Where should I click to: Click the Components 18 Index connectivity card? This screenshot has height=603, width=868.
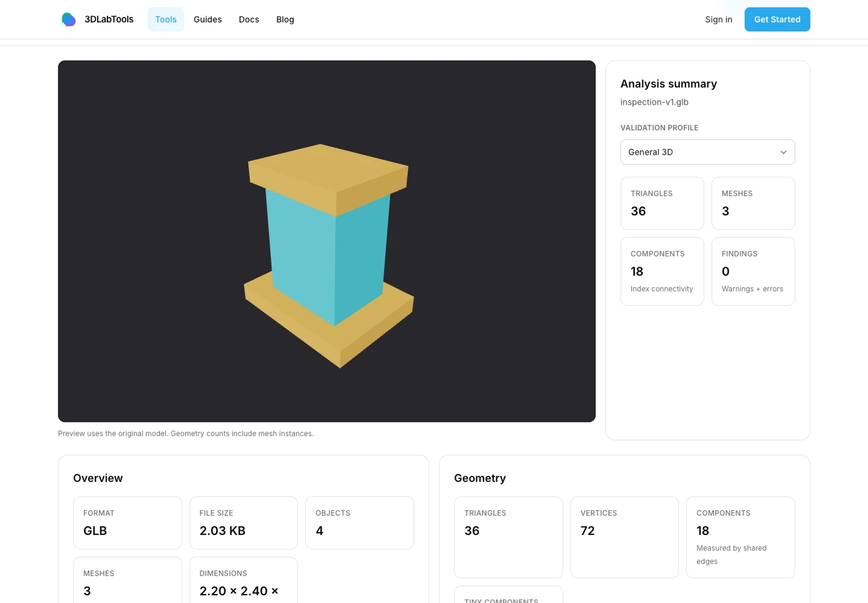click(662, 271)
